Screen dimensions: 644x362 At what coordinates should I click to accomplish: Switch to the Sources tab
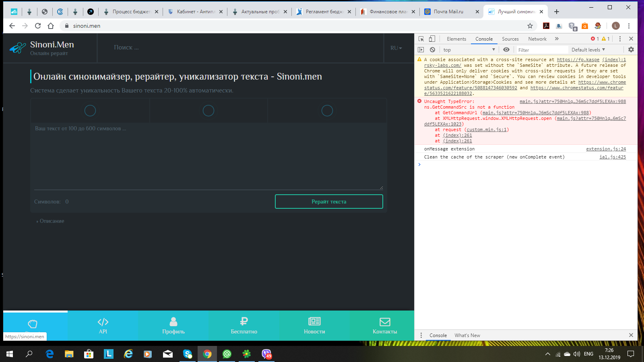[510, 39]
